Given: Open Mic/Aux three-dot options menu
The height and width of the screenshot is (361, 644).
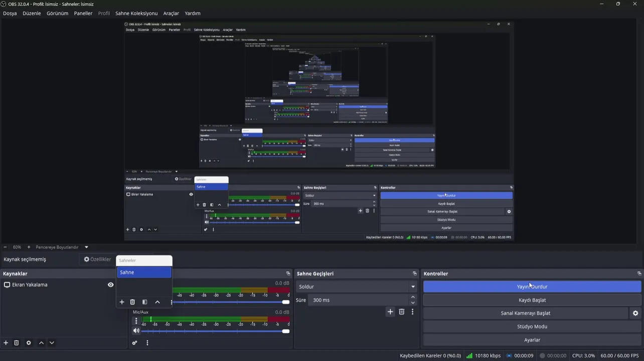Looking at the screenshot, I should (136, 321).
